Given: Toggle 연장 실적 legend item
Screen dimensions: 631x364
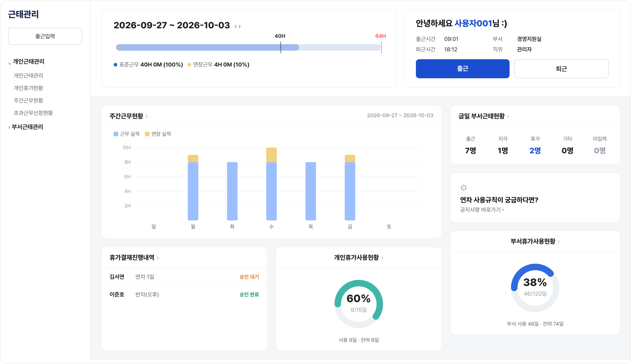Looking at the screenshot, I should [x=158, y=134].
